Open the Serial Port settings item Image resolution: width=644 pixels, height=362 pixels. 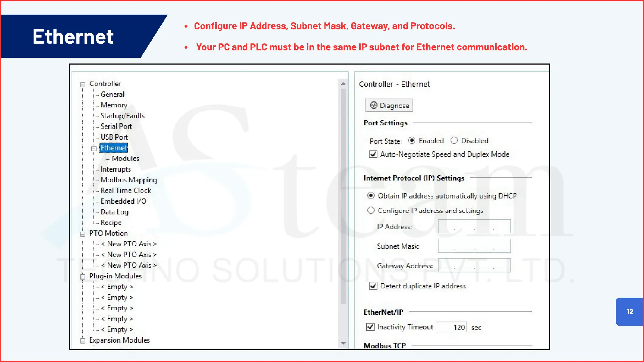pos(116,126)
